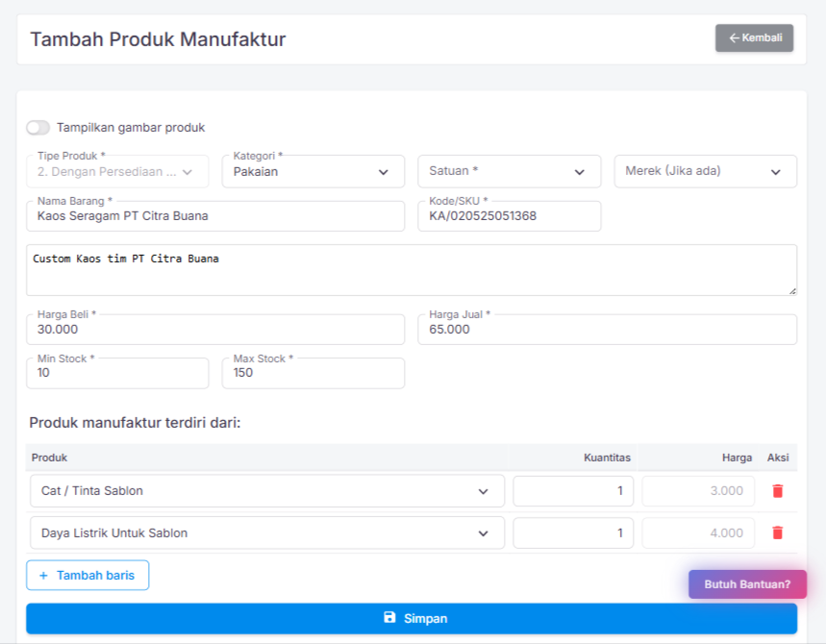Change product in Cat / Tinta Sablon dropdown
This screenshot has height=644, width=826.
pos(266,491)
